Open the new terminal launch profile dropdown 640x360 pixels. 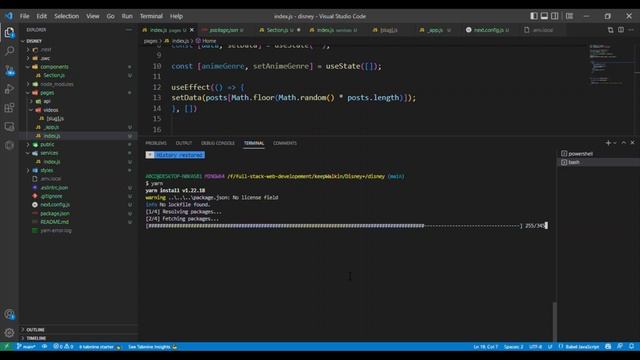click(x=615, y=143)
